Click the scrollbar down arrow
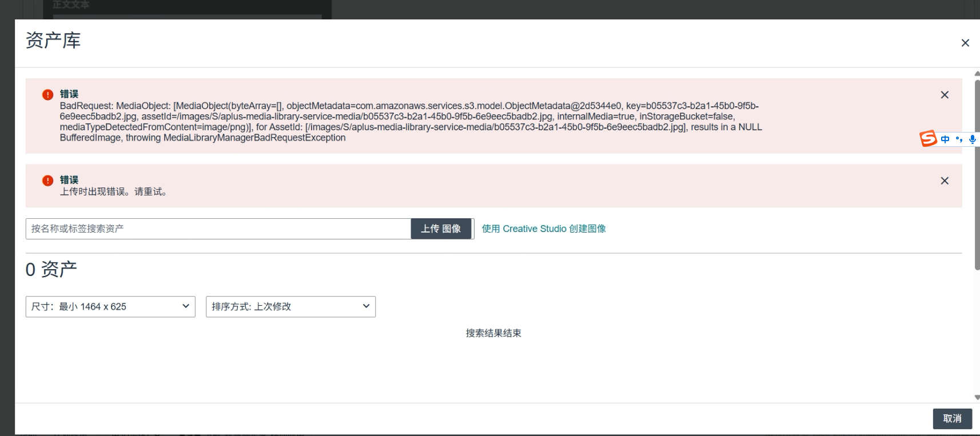Viewport: 980px width, 436px height. click(977, 397)
